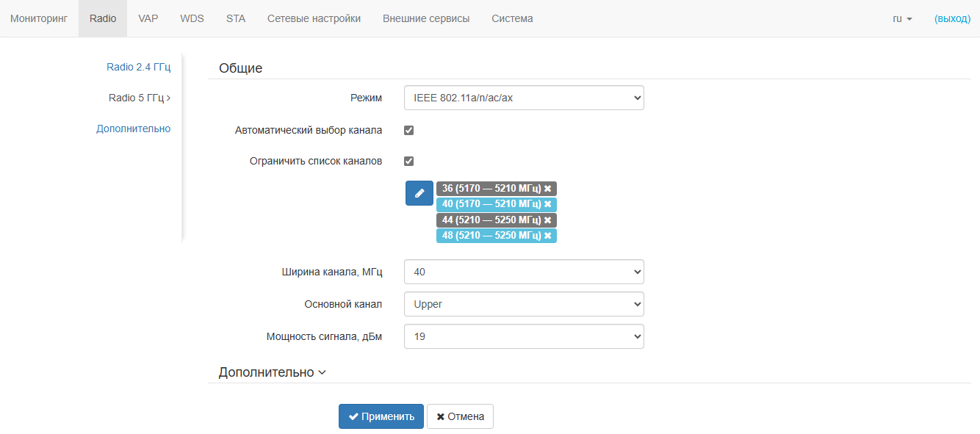Click the pencil edit channel list icon

tap(419, 193)
